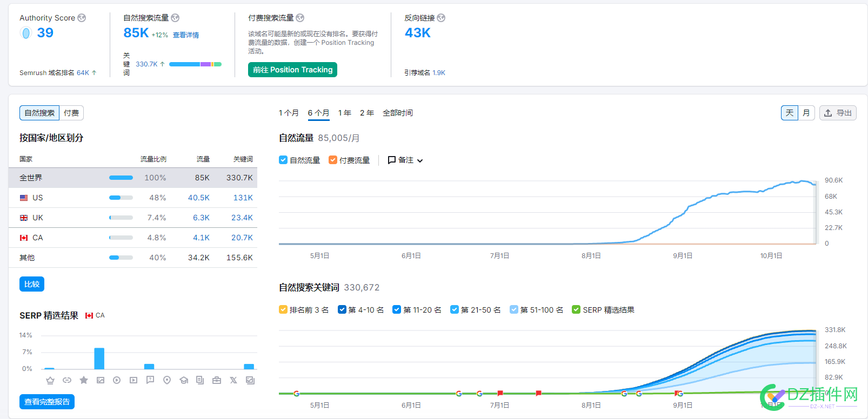Select the 全部时间 time range tab
Image resolution: width=868 pixels, height=419 pixels.
click(x=398, y=113)
